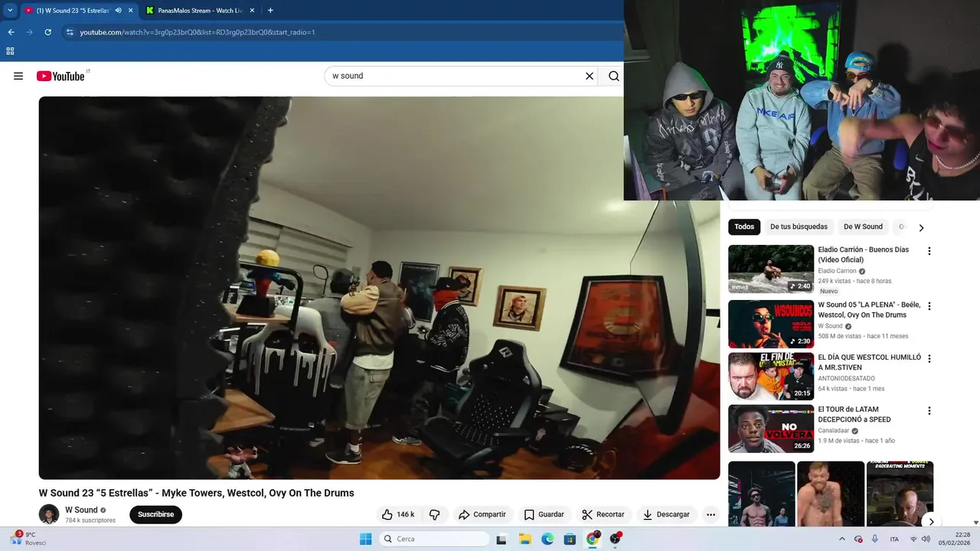Go forward in browser history
980x551 pixels.
[29, 32]
